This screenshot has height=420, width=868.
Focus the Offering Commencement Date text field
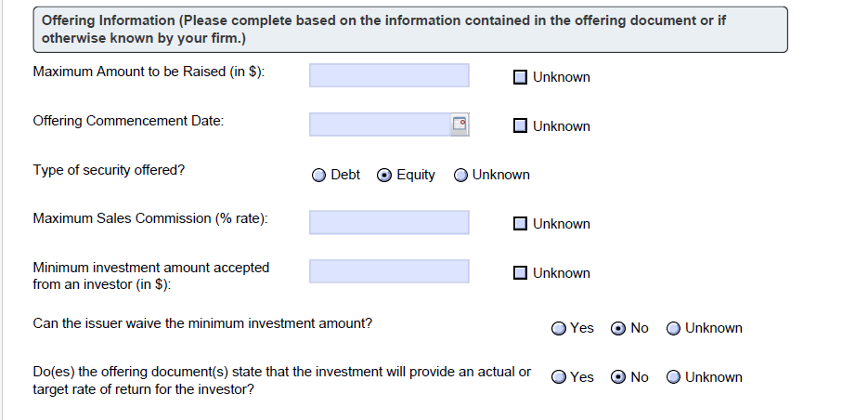pos(381,125)
